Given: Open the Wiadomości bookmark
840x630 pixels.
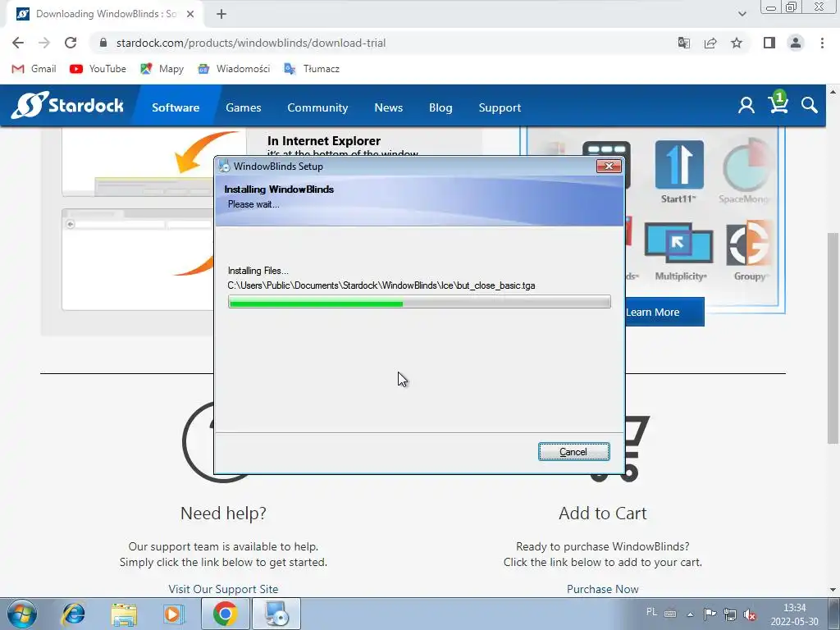Looking at the screenshot, I should coord(234,69).
